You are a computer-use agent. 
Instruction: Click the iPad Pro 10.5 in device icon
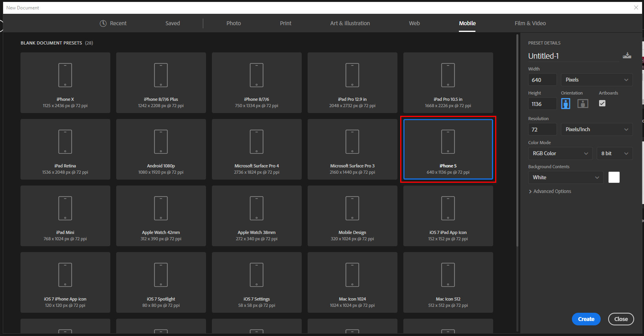[x=448, y=75]
